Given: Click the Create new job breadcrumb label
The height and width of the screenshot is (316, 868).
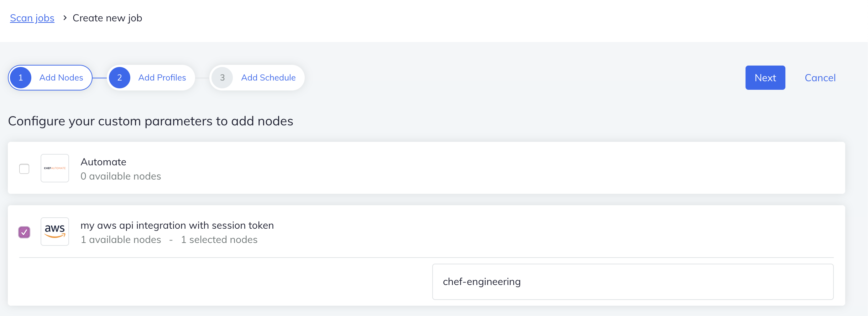Looking at the screenshot, I should pos(107,18).
